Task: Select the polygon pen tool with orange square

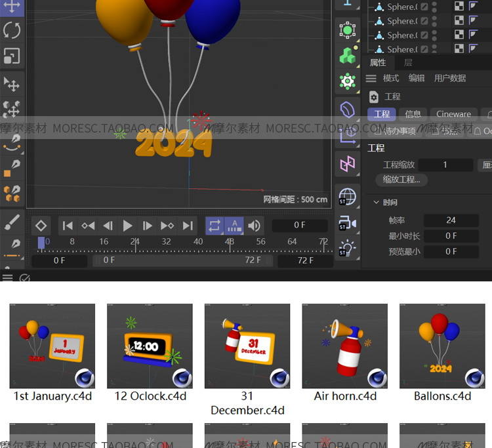Action: pyautogui.click(x=12, y=167)
